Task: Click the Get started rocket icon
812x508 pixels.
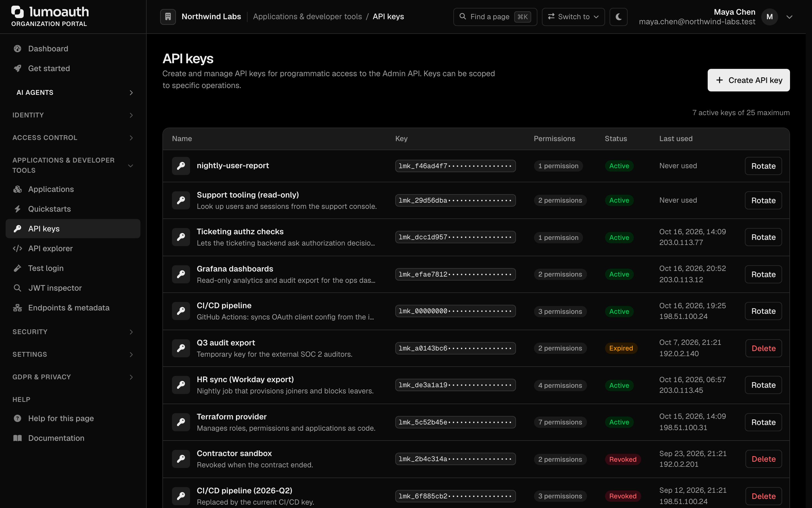Action: (17, 68)
